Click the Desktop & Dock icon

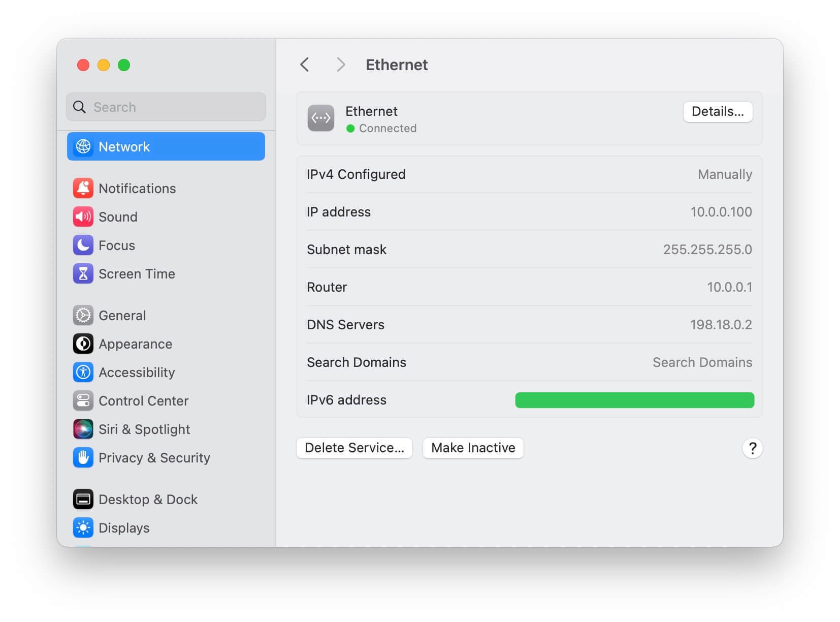click(83, 499)
